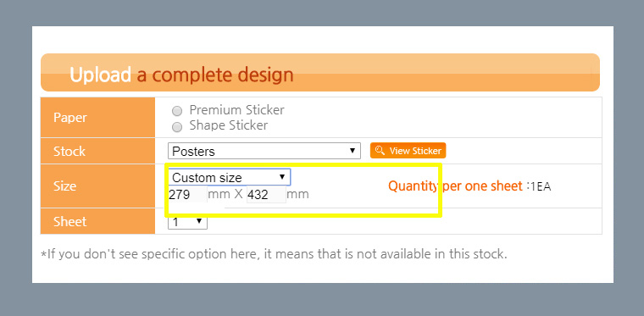The width and height of the screenshot is (644, 316).
Task: Open the Stock dropdown showing Posters
Action: coord(264,151)
